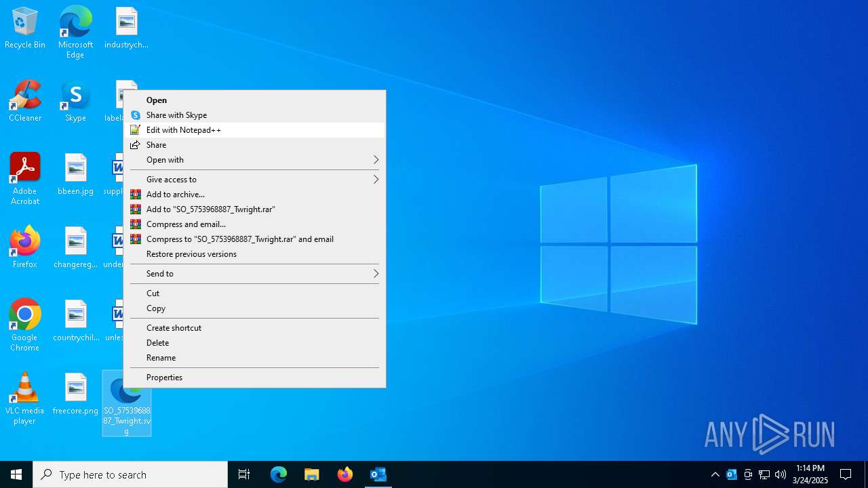868x488 pixels.
Task: Open Task View on the taskbar
Action: click(244, 474)
